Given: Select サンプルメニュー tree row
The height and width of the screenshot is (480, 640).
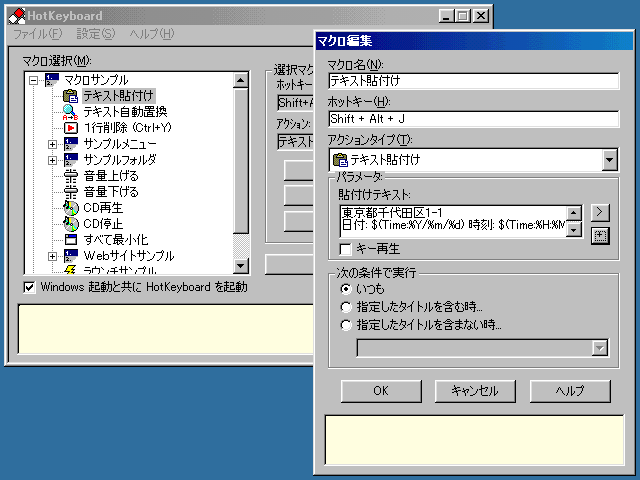Looking at the screenshot, I should [120, 144].
